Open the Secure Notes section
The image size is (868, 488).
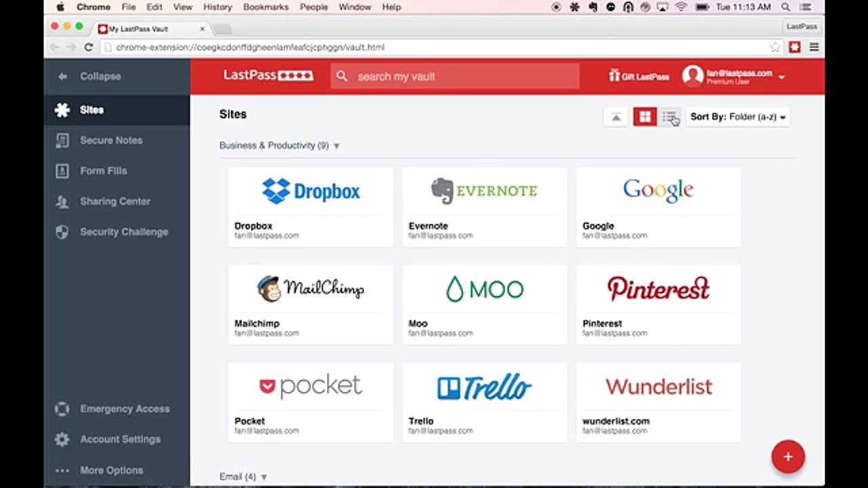click(x=117, y=140)
